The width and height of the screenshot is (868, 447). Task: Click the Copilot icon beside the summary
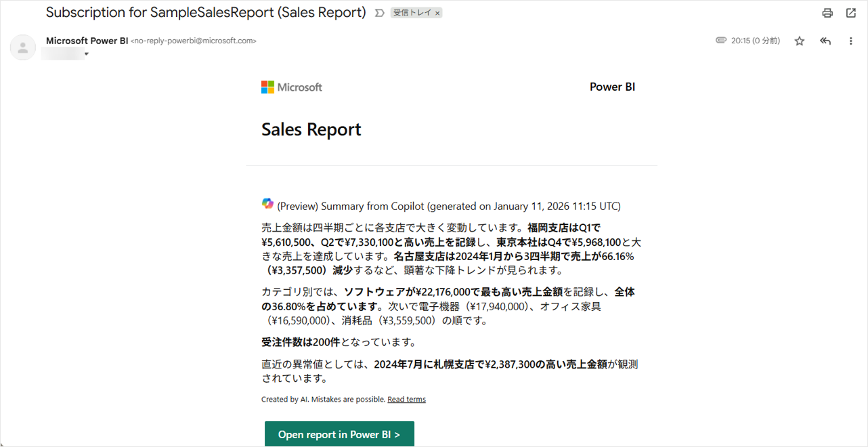click(267, 204)
